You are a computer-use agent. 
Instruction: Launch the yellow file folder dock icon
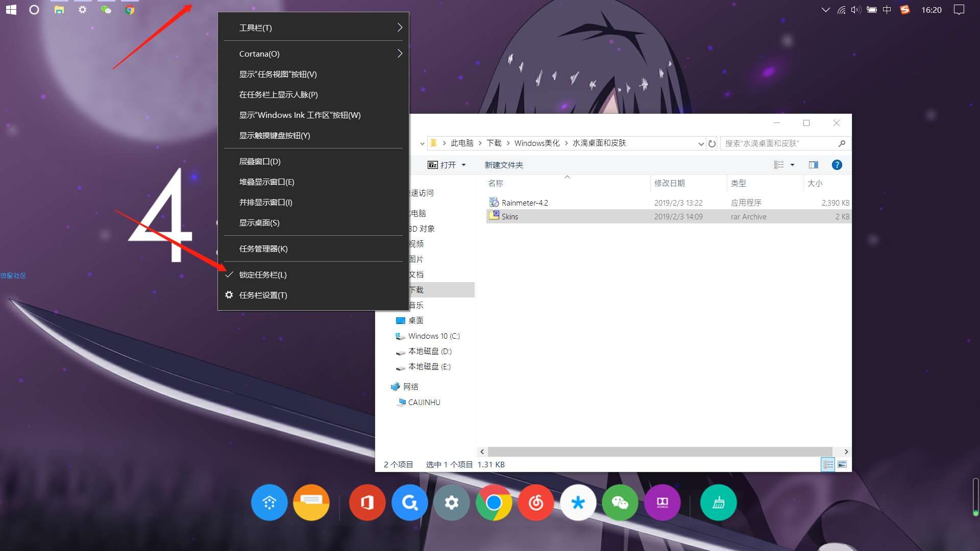311,503
